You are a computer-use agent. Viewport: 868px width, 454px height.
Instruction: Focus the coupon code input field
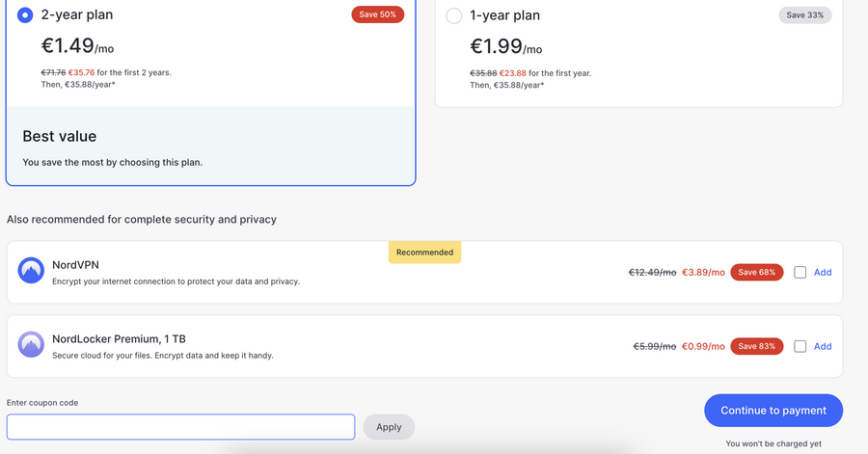pyautogui.click(x=180, y=427)
